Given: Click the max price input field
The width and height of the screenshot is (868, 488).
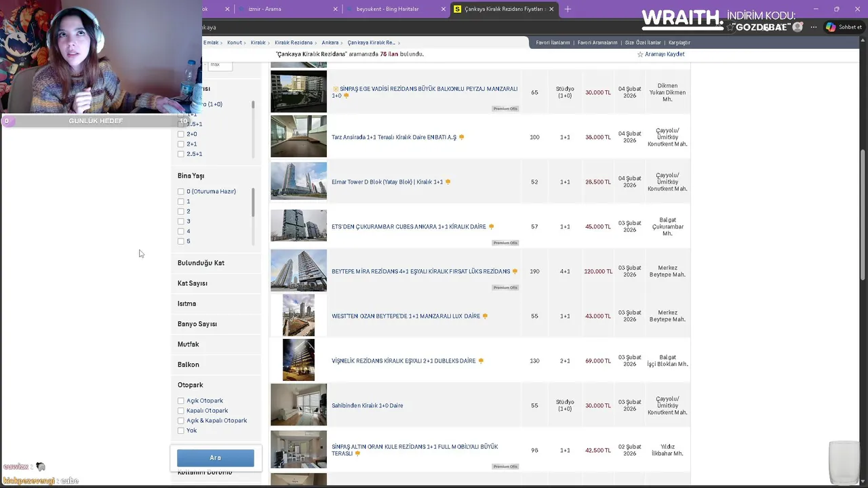Looking at the screenshot, I should click(x=220, y=64).
